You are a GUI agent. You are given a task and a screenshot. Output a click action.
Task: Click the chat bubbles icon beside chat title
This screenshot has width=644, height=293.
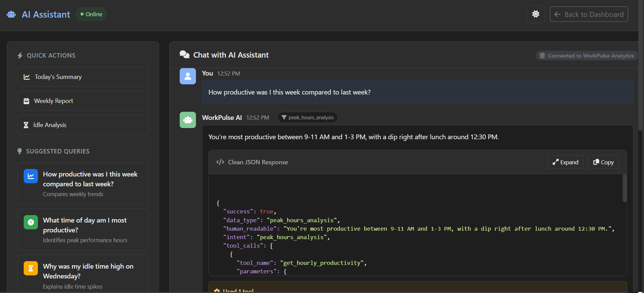tap(184, 55)
